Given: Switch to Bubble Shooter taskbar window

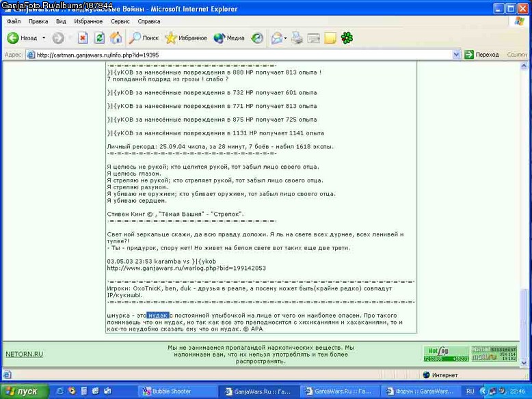Looking at the screenshot, I should [x=178, y=391].
